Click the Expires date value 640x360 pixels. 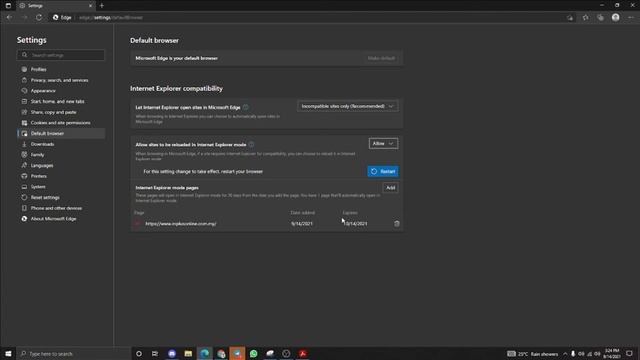coord(356,224)
